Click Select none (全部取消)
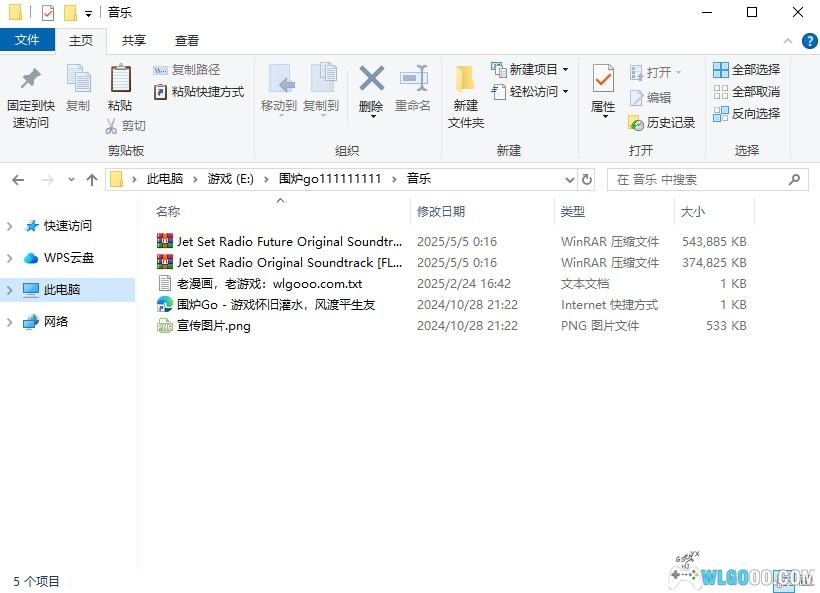Viewport: 820px width, 593px height. point(746,92)
